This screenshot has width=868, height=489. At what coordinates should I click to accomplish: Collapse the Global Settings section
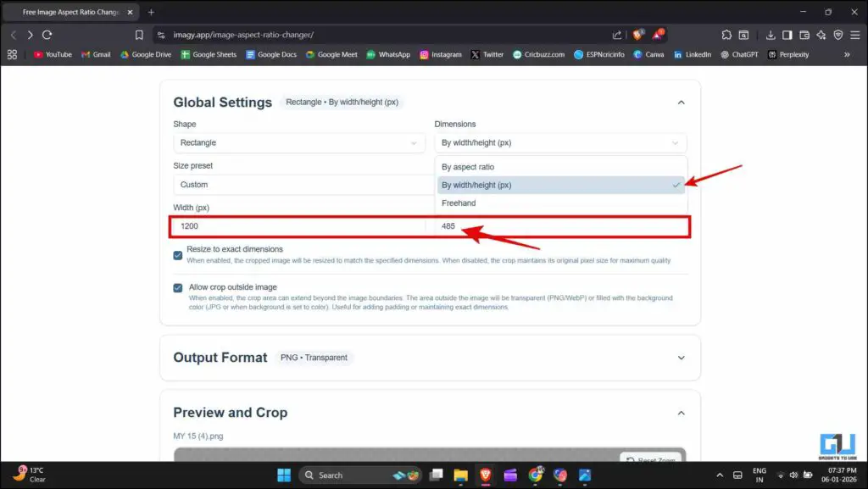tap(681, 102)
